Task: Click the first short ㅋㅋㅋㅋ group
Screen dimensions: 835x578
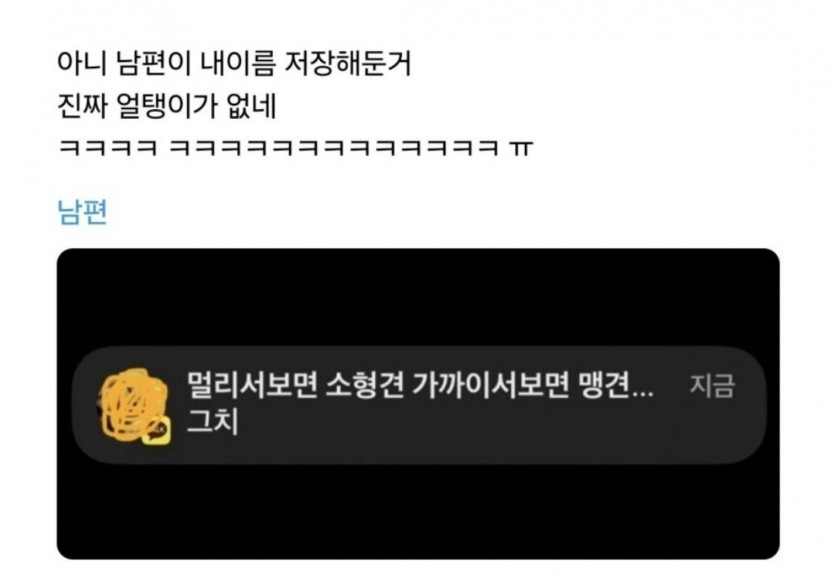Action: click(108, 148)
